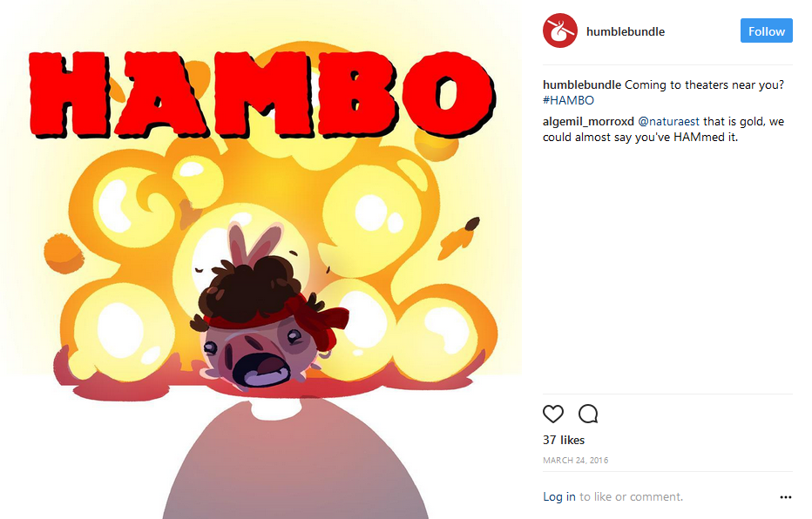The height and width of the screenshot is (519, 812).
Task: Click the red HAMBO title in image
Action: tap(262, 94)
